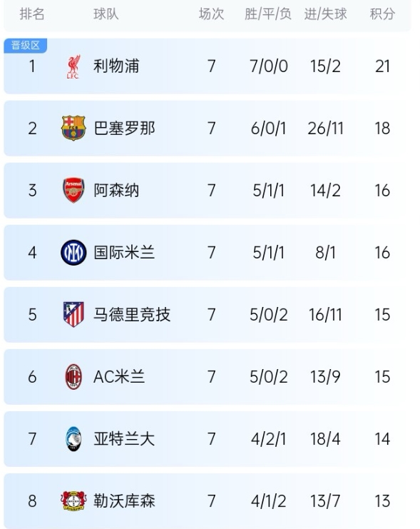Open team name 巴塞罗那
Image resolution: width=420 pixels, height=529 pixels.
(124, 129)
